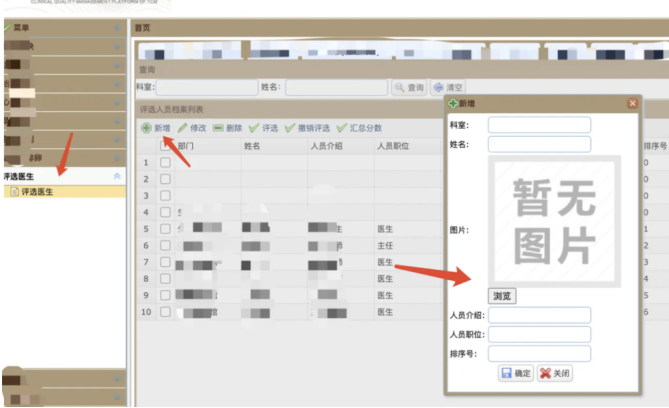Click the 汇总分数 toolbar icon
Image resolution: width=669 pixels, height=408 pixels.
click(342, 128)
